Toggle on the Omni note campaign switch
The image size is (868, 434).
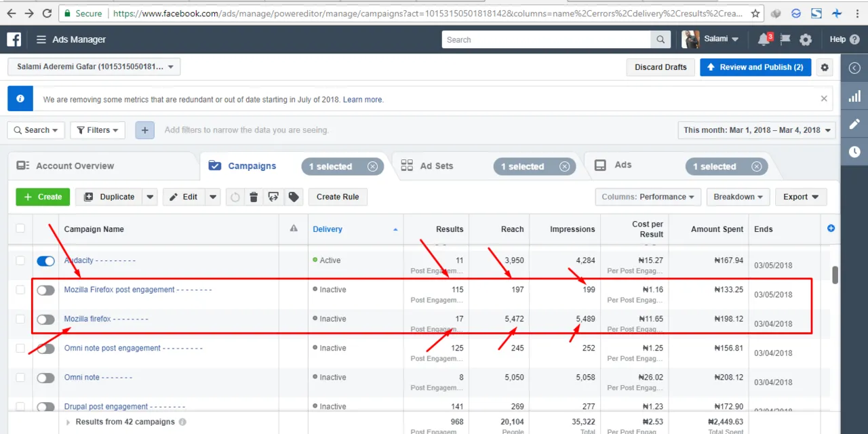45,378
